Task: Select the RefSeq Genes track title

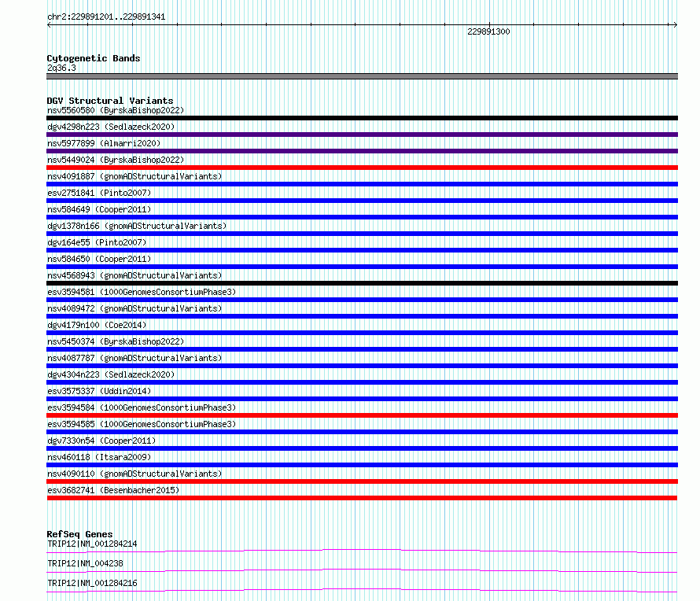Action: point(79,534)
